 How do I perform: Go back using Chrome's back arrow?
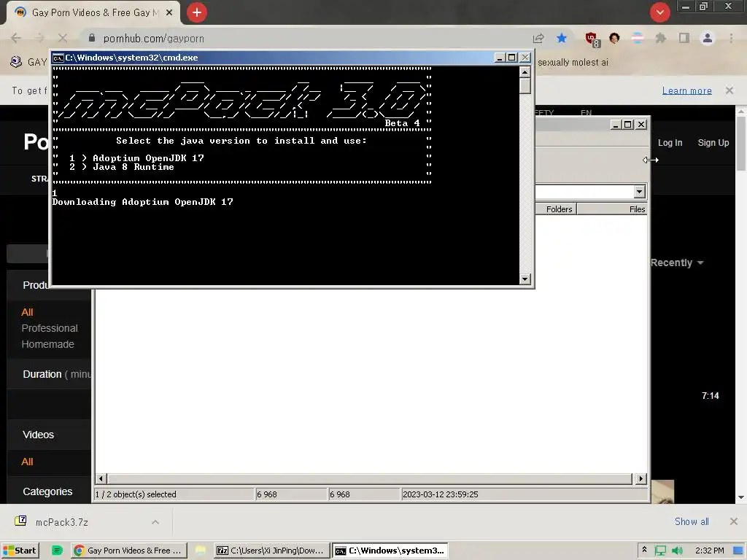point(16,38)
